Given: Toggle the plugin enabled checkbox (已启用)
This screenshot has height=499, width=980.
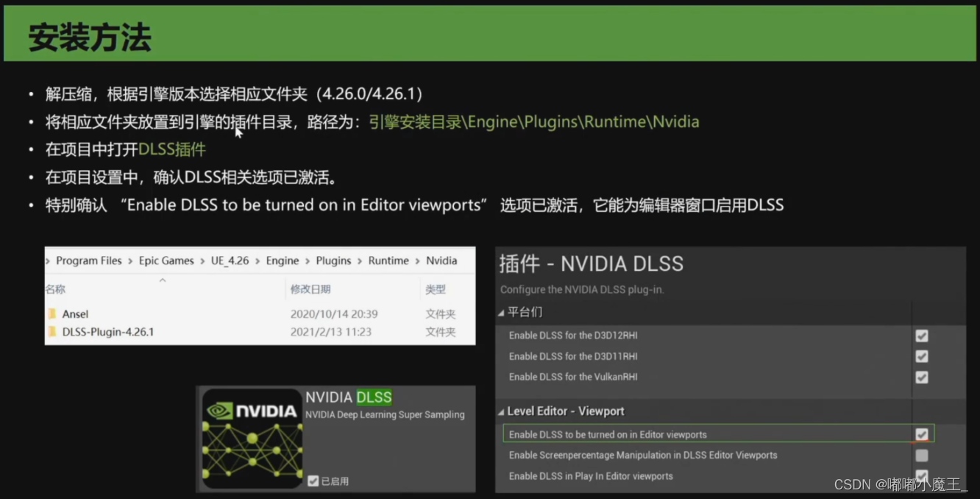Looking at the screenshot, I should point(313,481).
